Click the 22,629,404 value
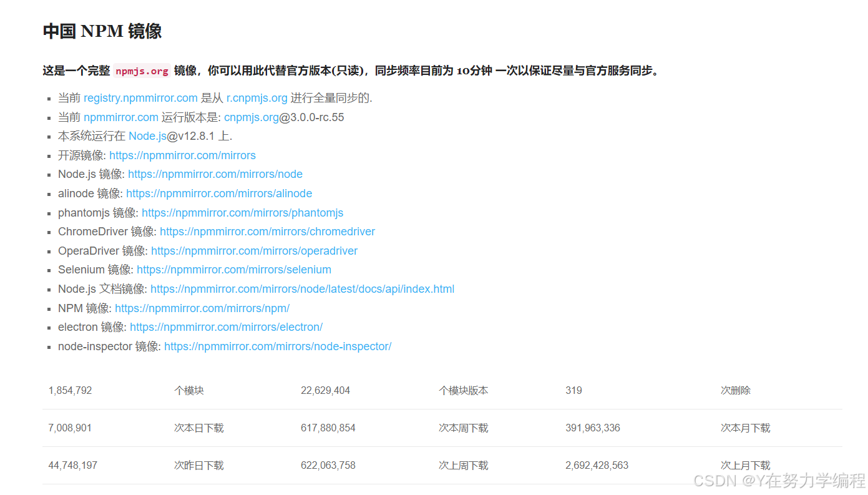The height and width of the screenshot is (495, 868). pyautogui.click(x=325, y=391)
